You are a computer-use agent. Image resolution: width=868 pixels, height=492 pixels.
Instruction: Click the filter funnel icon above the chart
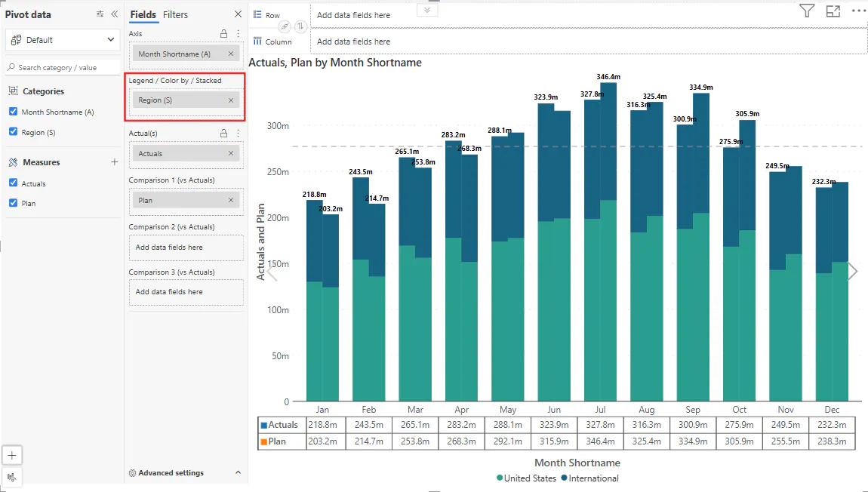pyautogui.click(x=807, y=11)
